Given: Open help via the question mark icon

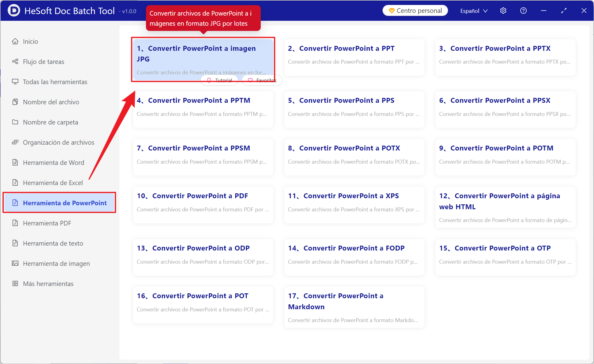Looking at the screenshot, I should [523, 11].
